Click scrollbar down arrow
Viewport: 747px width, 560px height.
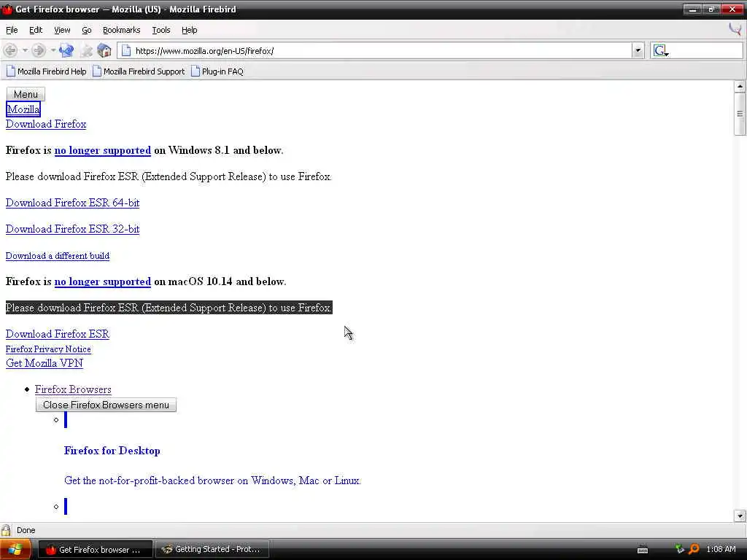pos(740,516)
